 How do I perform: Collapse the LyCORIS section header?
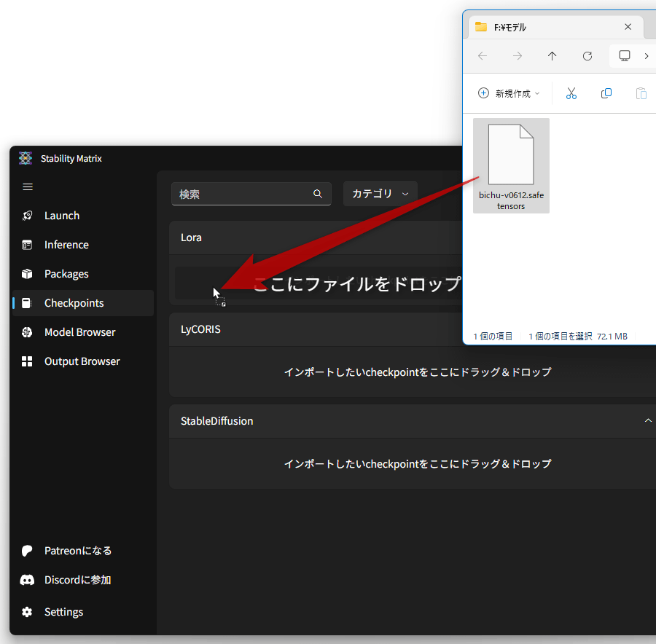[x=316, y=329]
